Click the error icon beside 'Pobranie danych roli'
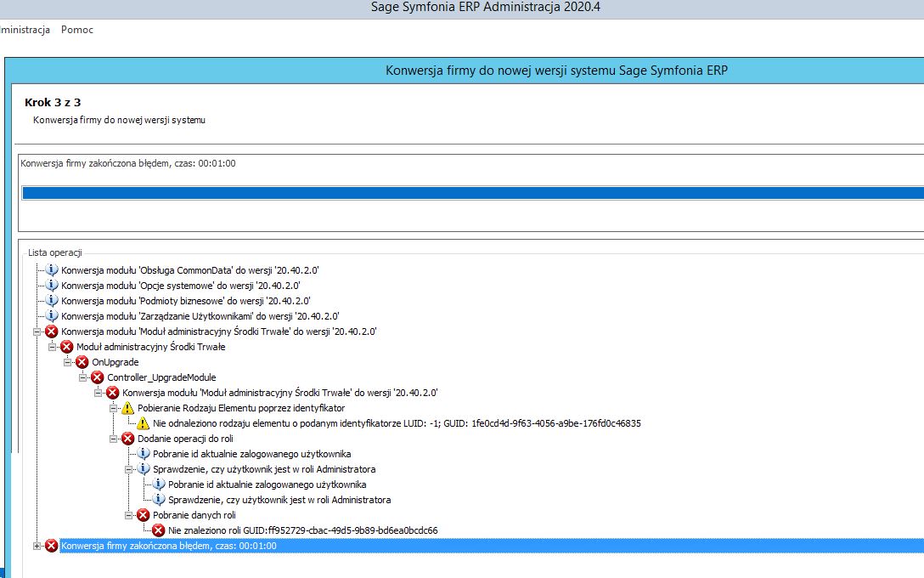Screen dimensions: 924x578 [x=144, y=515]
